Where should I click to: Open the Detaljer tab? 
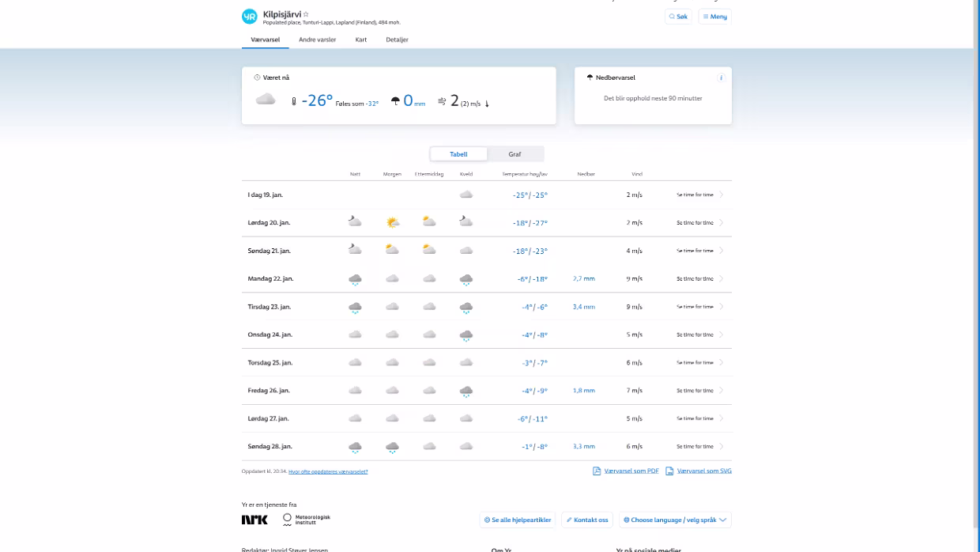397,40
